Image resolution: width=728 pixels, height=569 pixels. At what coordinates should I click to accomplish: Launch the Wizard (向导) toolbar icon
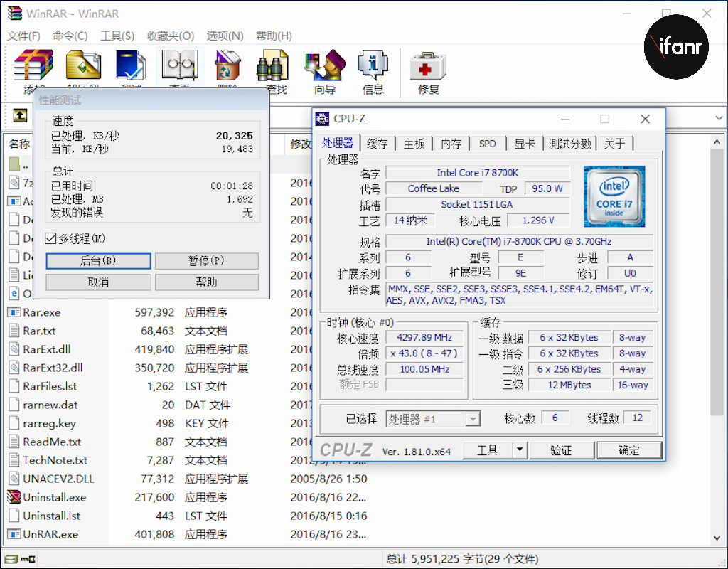[x=324, y=70]
